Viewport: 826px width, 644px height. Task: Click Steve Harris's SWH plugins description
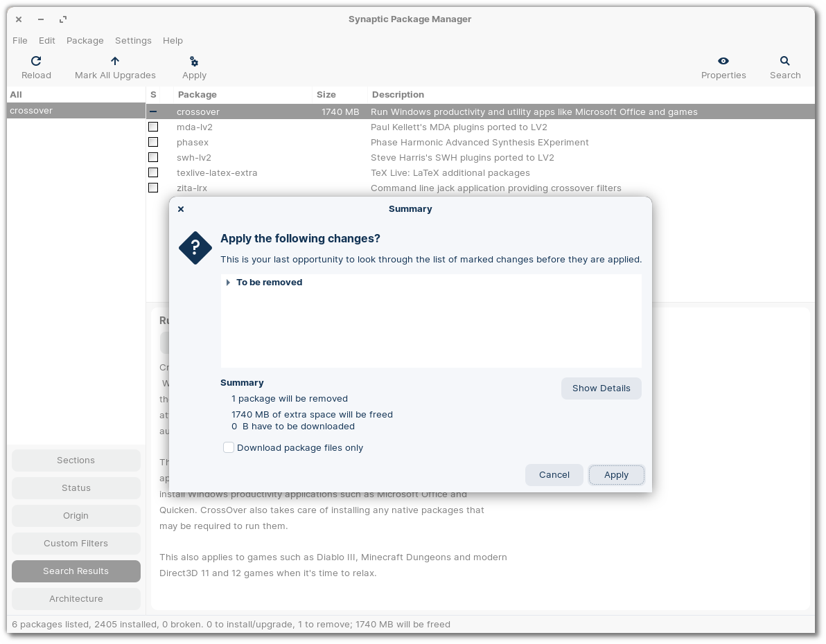point(462,157)
